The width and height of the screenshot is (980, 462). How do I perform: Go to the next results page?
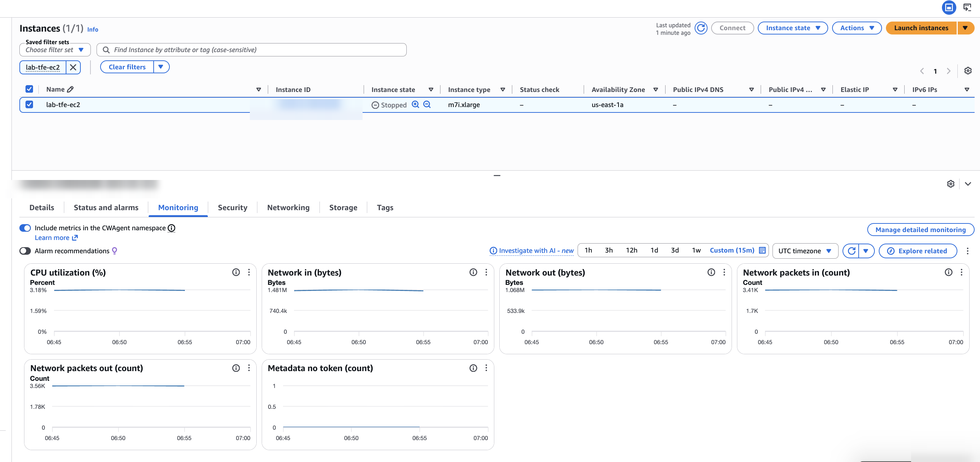pos(948,71)
